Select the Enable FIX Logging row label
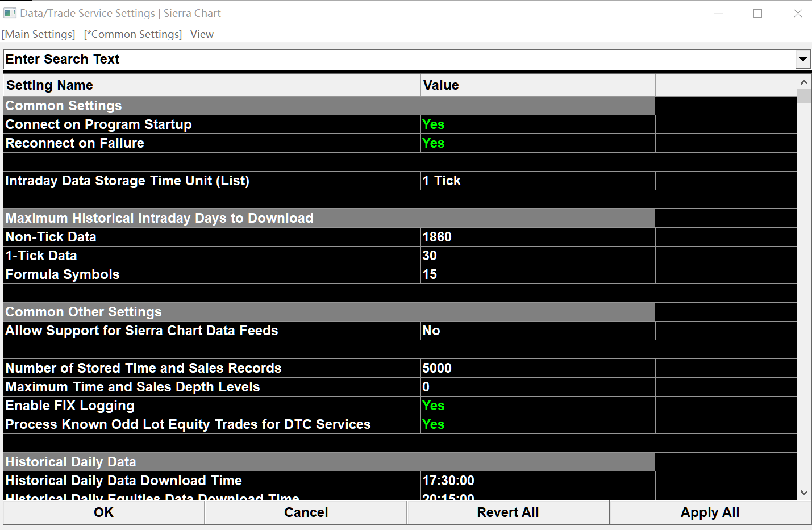The image size is (812, 530). pyautogui.click(x=70, y=406)
